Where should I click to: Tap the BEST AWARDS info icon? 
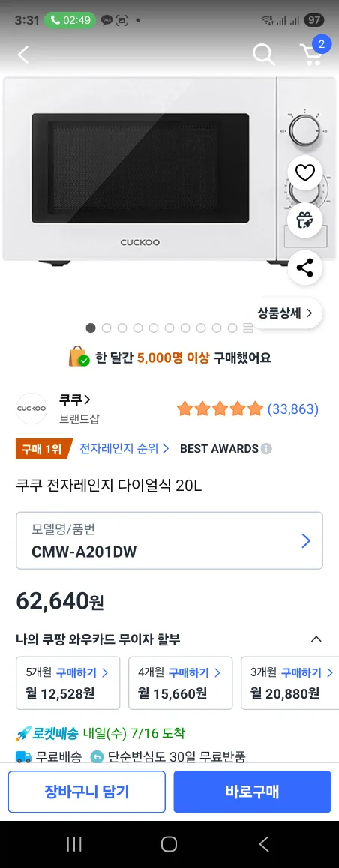pyautogui.click(x=266, y=449)
